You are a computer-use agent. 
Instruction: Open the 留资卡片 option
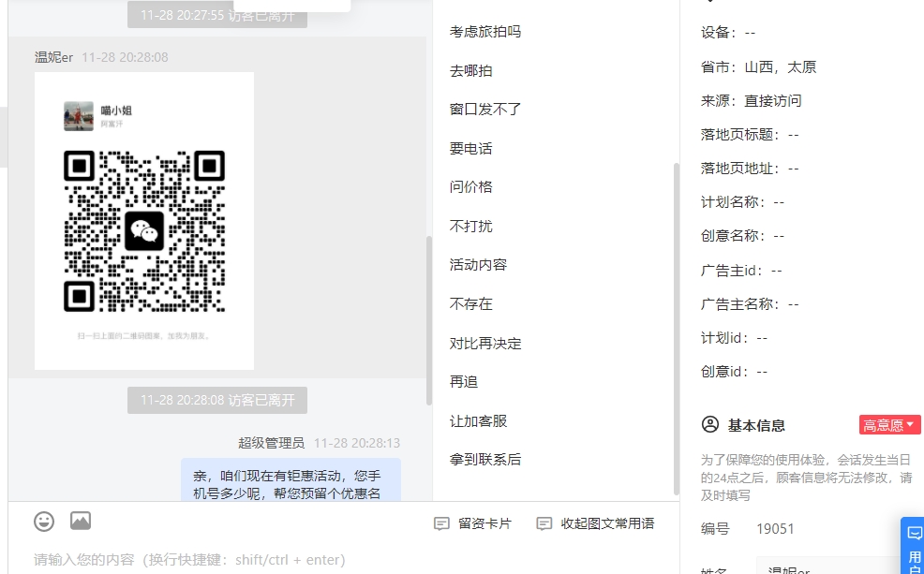pos(473,524)
